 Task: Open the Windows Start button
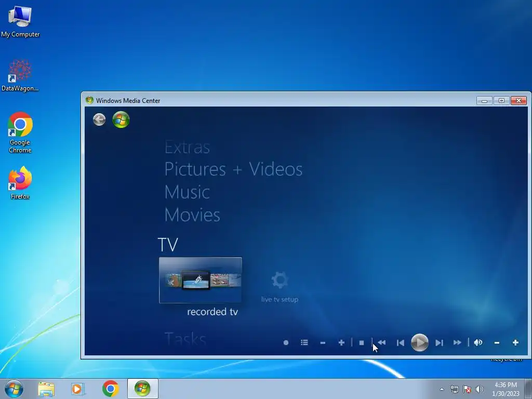tap(14, 389)
